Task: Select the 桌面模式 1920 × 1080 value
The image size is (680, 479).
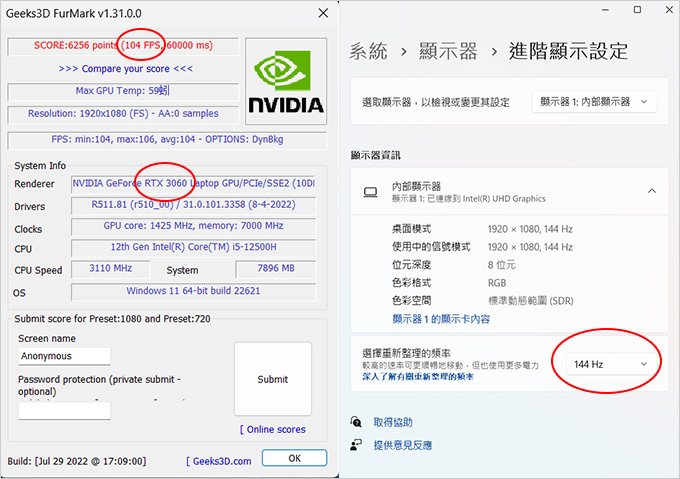Action: (530, 229)
